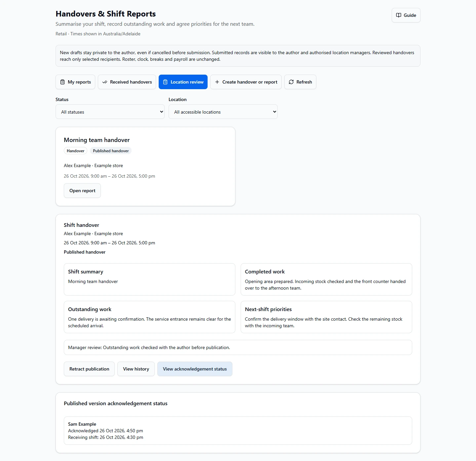Click the Handovers & Shift Reports page title

coord(106,14)
